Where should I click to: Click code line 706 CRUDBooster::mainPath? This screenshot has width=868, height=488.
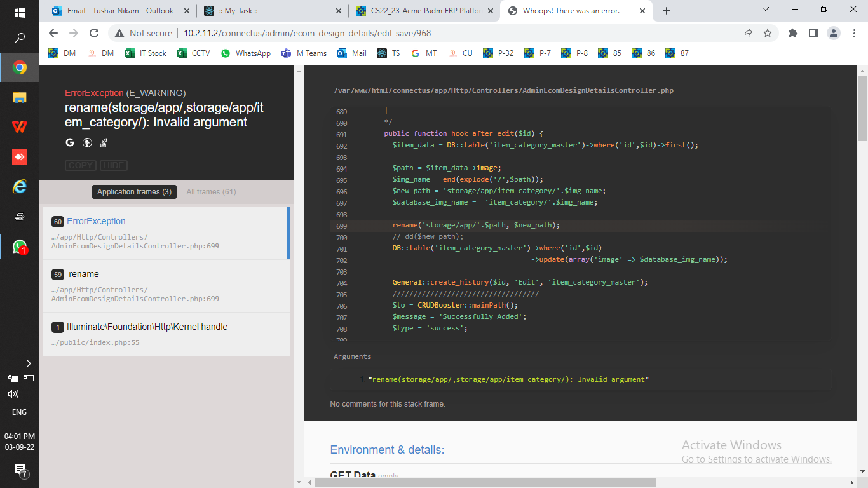(x=455, y=305)
